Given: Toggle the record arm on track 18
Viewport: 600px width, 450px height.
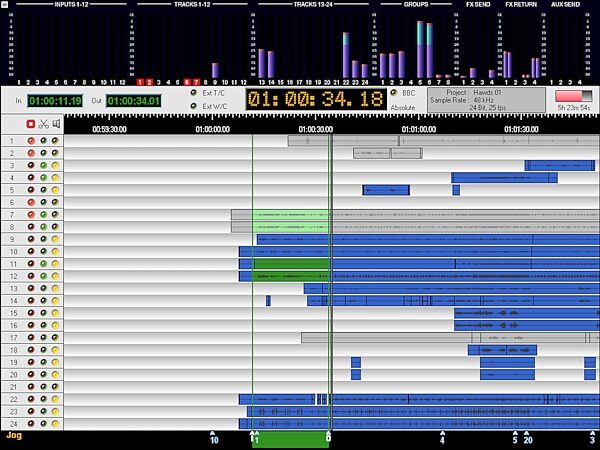Looking at the screenshot, I should (x=31, y=350).
